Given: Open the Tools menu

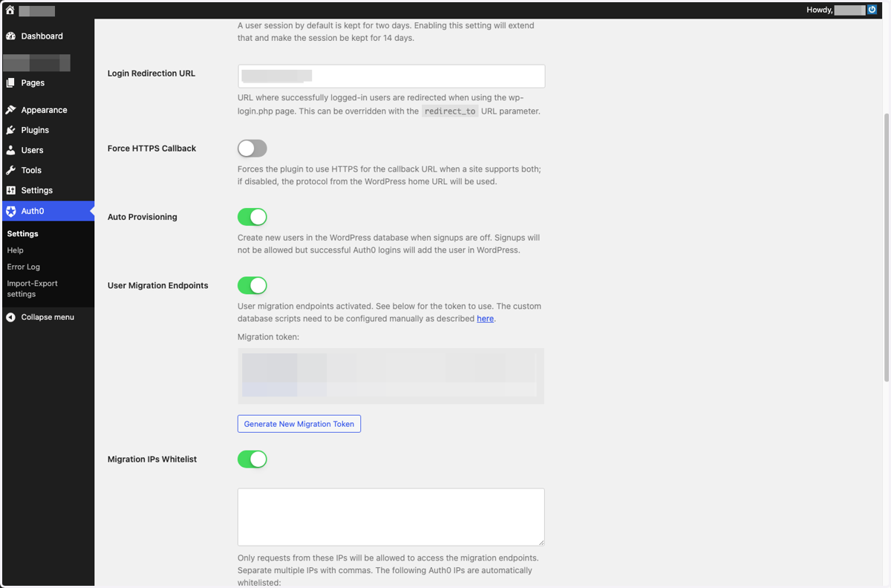Looking at the screenshot, I should click(48, 170).
